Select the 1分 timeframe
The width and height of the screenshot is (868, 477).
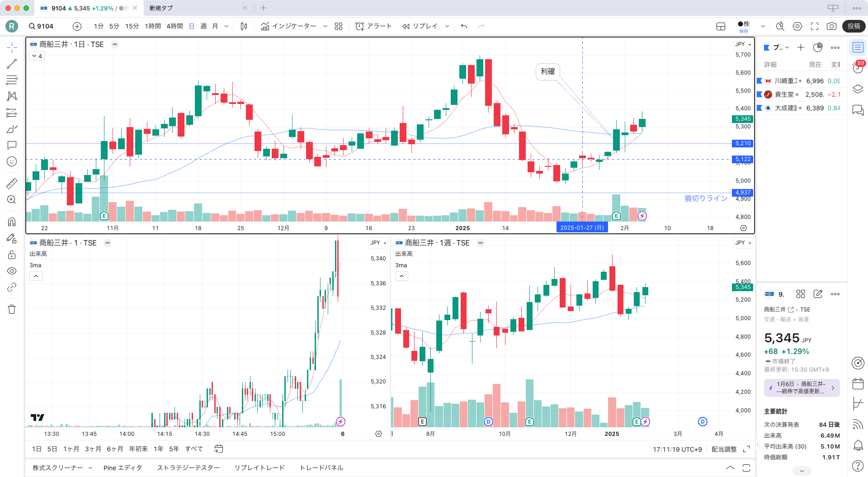coord(99,26)
